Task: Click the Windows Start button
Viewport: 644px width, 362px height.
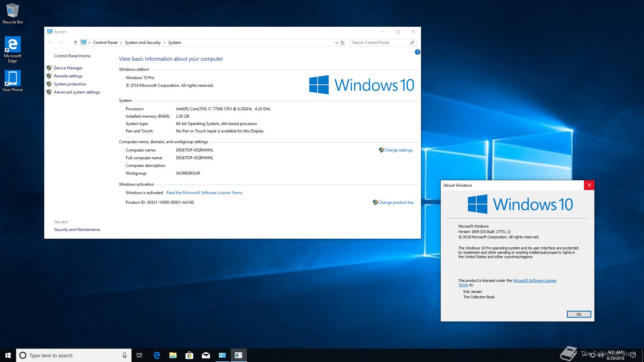Action: pyautogui.click(x=8, y=355)
